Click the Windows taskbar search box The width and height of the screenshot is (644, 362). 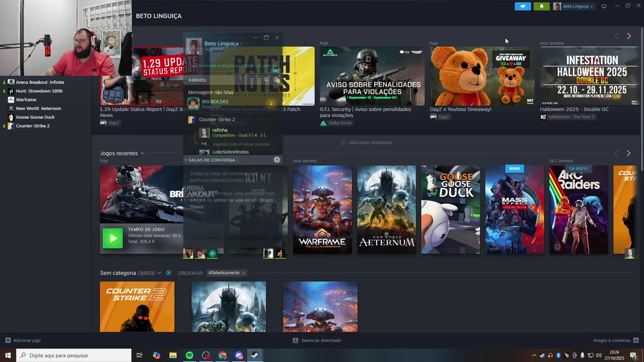73,355
